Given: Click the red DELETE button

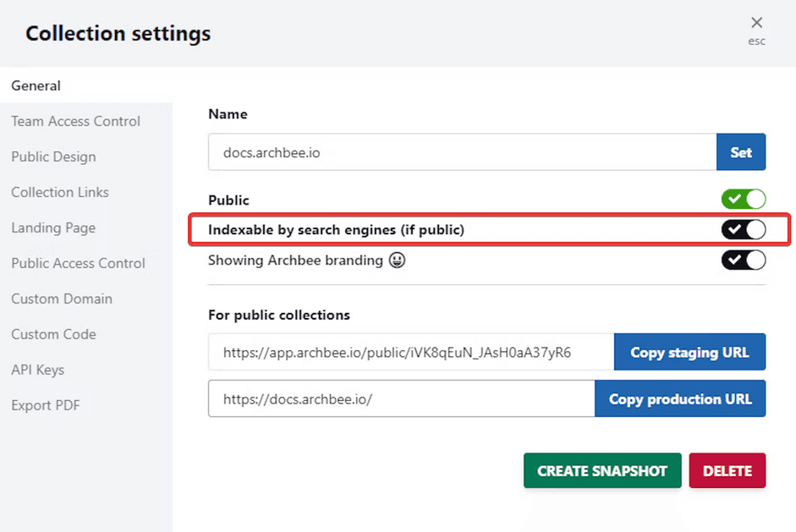Looking at the screenshot, I should (727, 471).
